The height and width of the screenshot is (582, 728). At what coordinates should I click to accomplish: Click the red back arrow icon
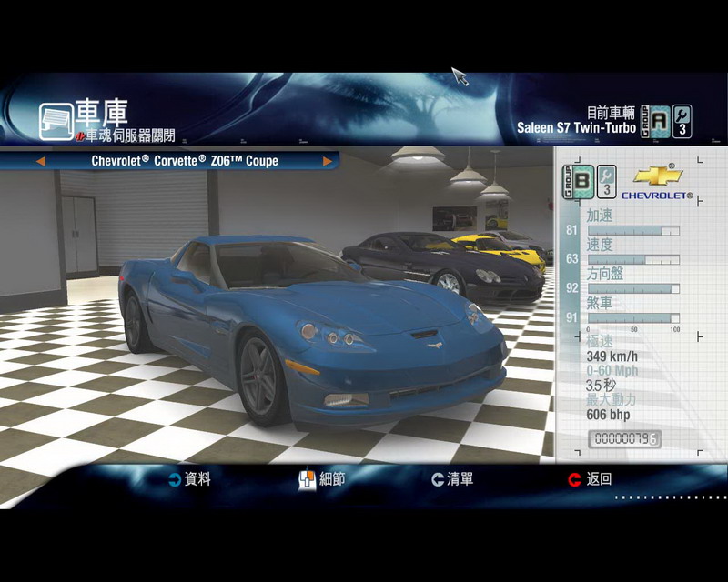pyautogui.click(x=574, y=479)
